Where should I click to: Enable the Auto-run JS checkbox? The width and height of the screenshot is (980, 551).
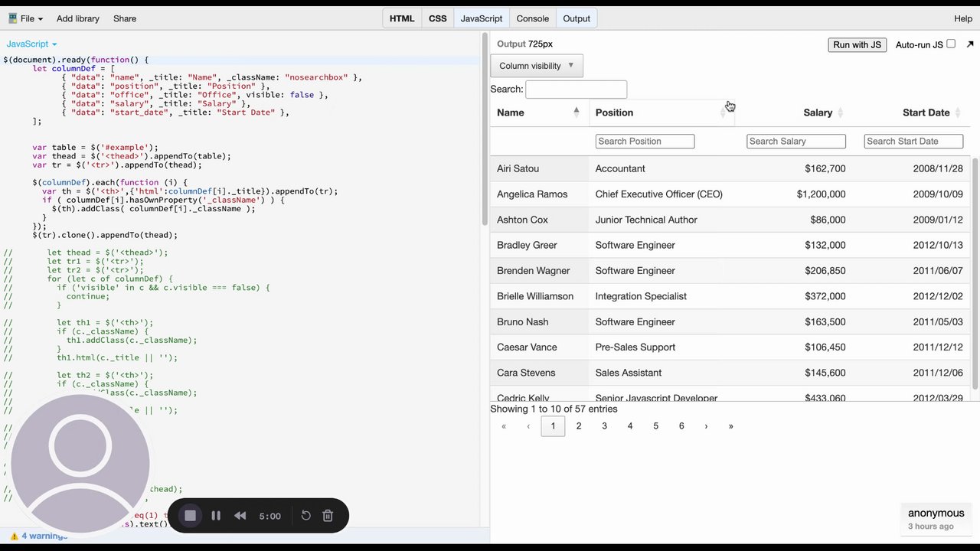[x=951, y=44]
